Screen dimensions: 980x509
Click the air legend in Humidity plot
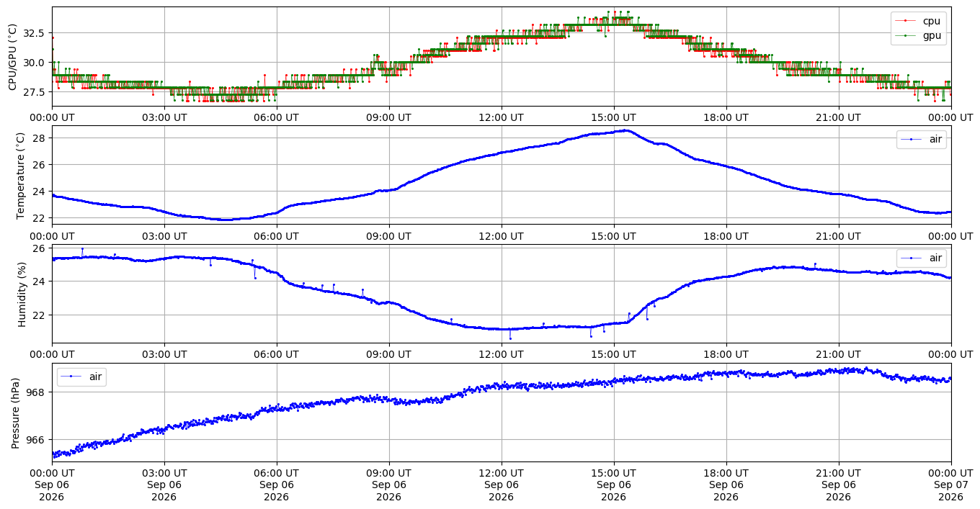pyautogui.click(x=921, y=258)
